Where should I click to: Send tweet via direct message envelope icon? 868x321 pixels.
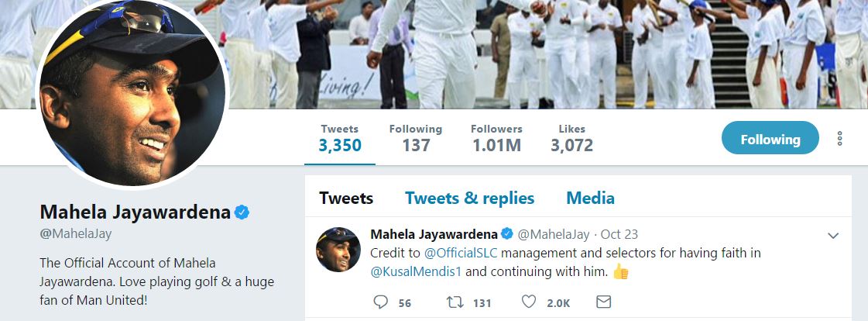(x=604, y=302)
